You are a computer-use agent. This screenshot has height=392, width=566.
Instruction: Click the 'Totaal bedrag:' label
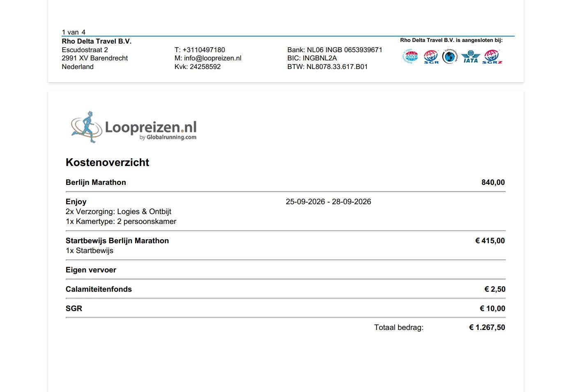click(398, 327)
